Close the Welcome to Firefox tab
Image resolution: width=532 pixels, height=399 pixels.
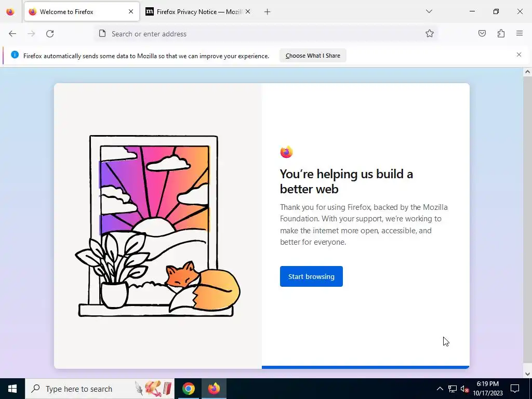tap(131, 11)
